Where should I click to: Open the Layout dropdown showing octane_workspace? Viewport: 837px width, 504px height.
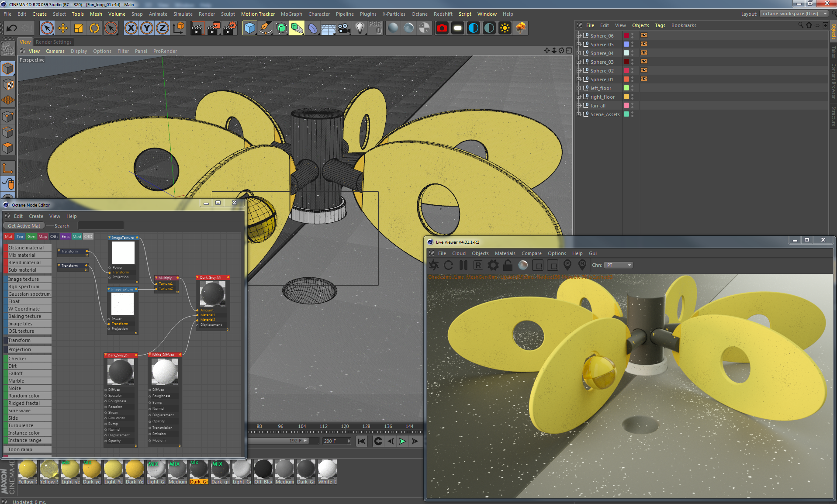(793, 14)
